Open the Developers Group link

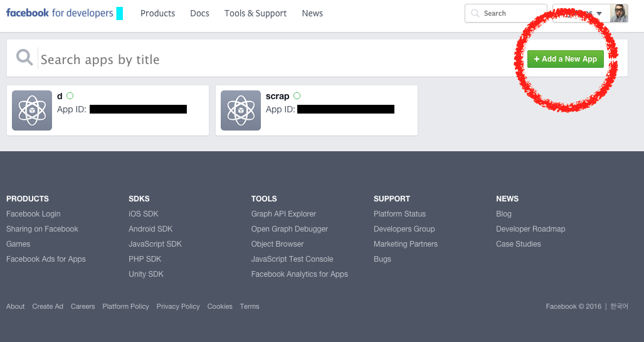coord(404,229)
